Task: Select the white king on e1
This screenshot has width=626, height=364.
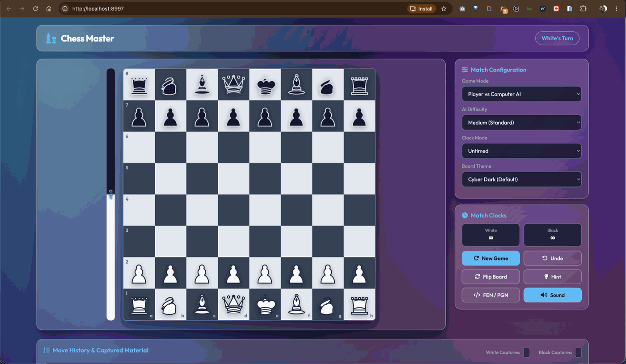Action: pyautogui.click(x=265, y=305)
